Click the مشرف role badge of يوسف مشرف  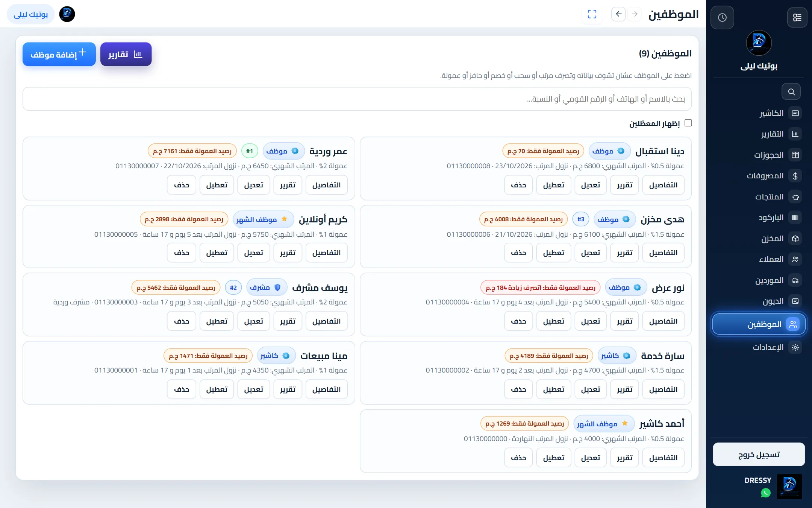(267, 288)
